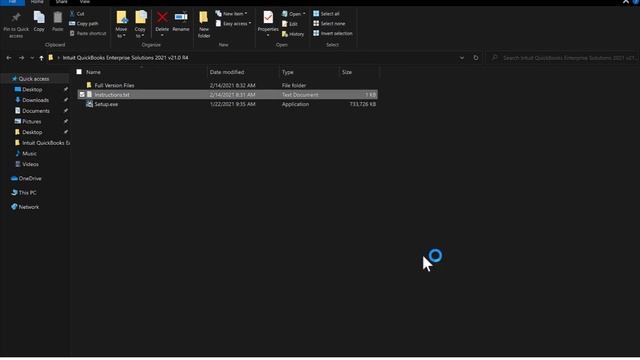
Task: Switch to the Share ribbon tab
Action: point(62,2)
